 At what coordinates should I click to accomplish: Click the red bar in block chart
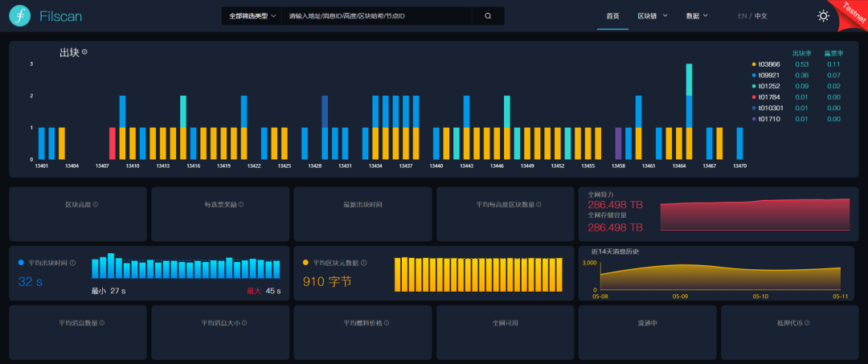pyautogui.click(x=113, y=143)
